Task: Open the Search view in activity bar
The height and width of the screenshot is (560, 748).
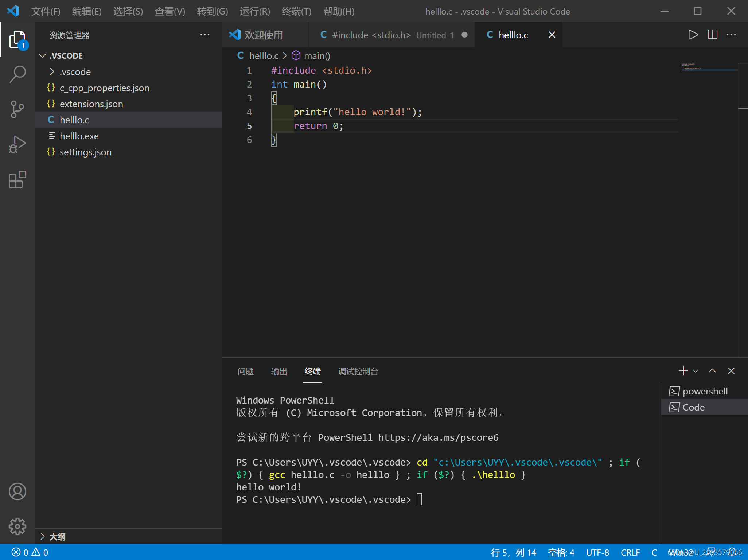Action: (17, 74)
